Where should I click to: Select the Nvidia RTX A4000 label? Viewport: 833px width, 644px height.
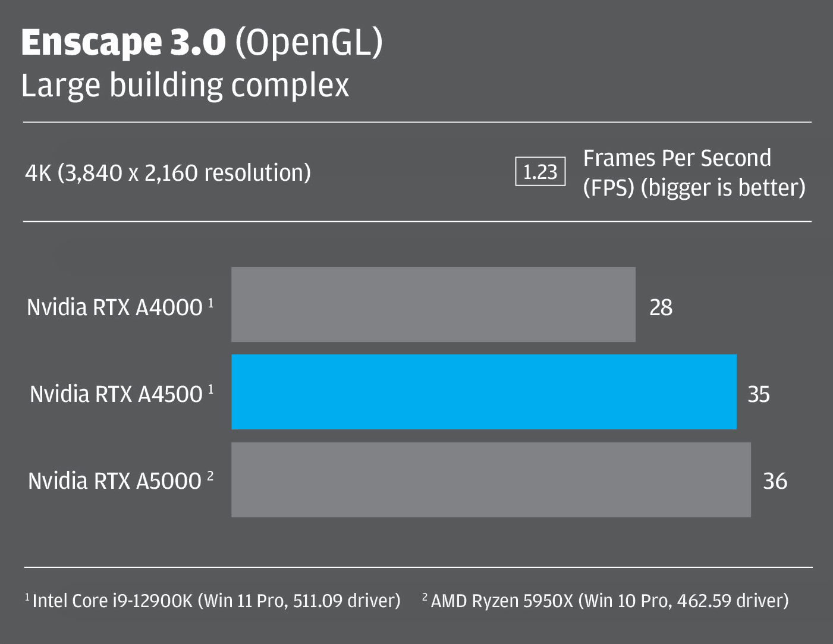(115, 307)
